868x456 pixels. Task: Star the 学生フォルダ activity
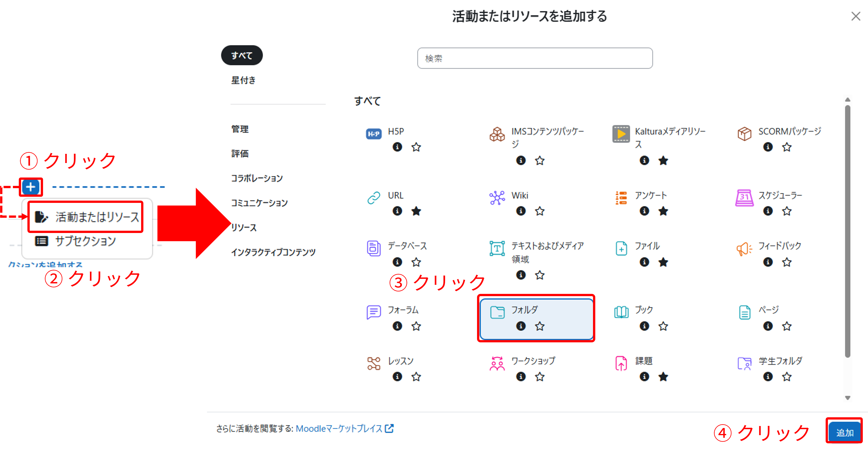tap(787, 376)
